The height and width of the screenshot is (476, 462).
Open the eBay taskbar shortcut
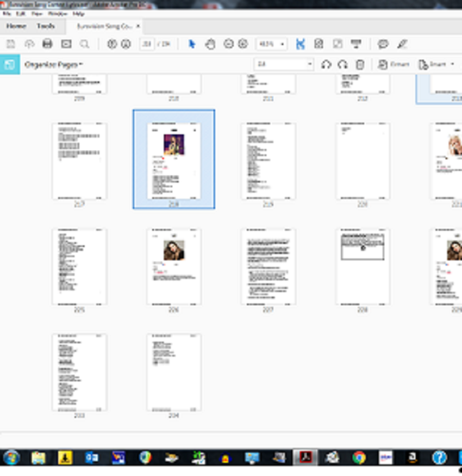coord(385,458)
